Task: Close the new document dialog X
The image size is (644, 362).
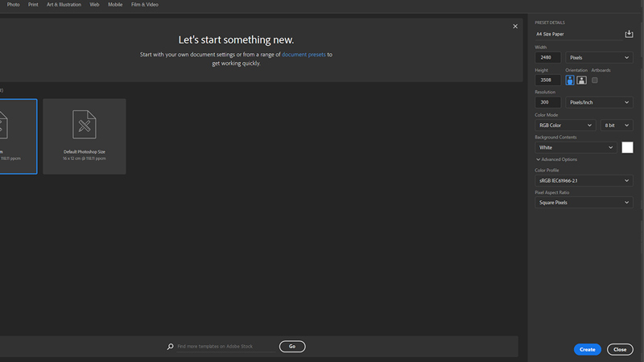Action: point(515,27)
